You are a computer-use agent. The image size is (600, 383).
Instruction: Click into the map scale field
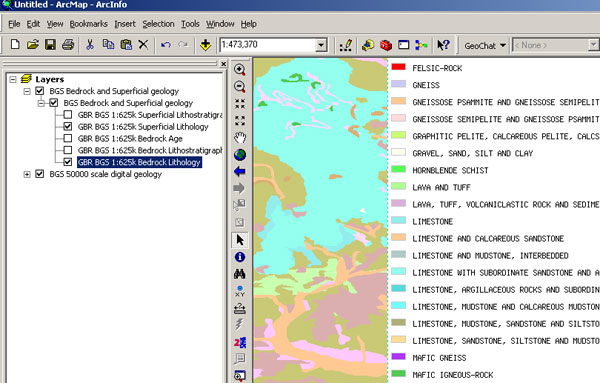[x=268, y=45]
